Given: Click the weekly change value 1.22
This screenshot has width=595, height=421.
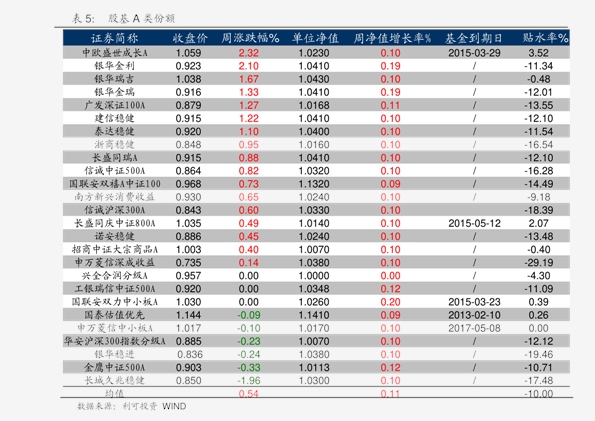Looking at the screenshot, I should [x=249, y=118].
